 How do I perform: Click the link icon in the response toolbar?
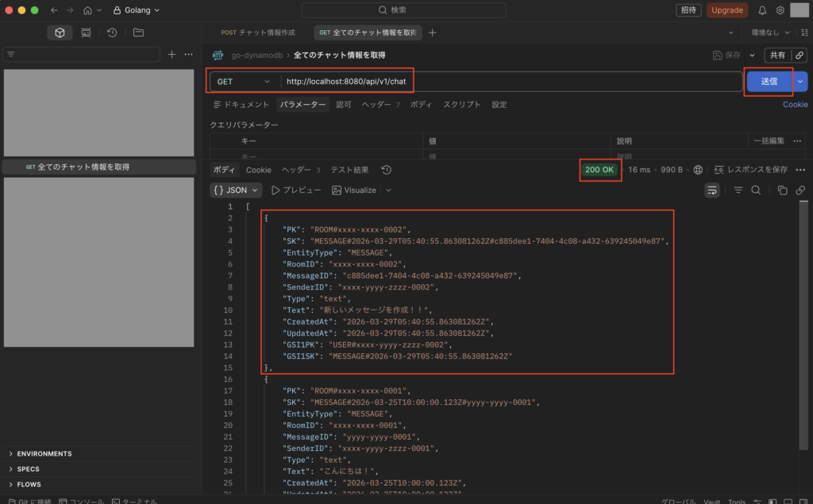pyautogui.click(x=800, y=190)
